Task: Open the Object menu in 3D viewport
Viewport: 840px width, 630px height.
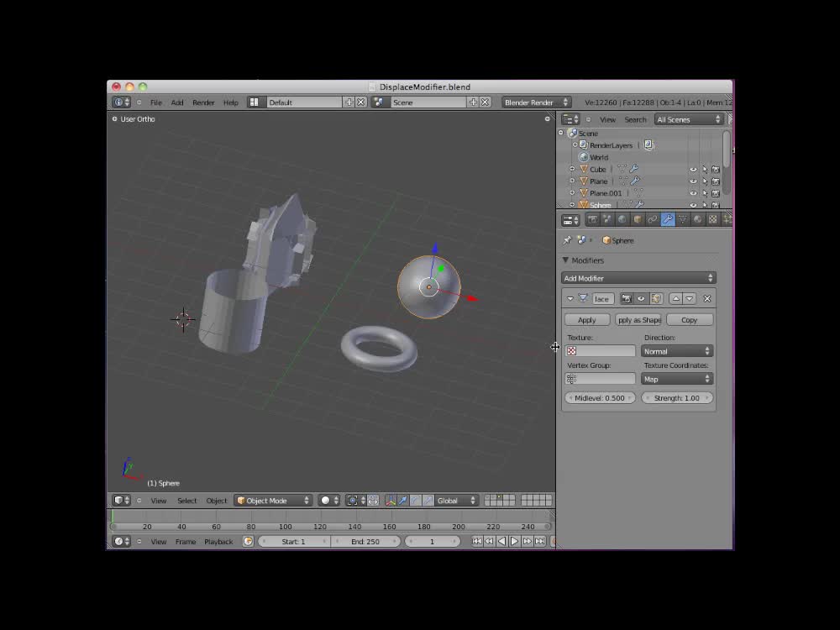Action: click(216, 500)
